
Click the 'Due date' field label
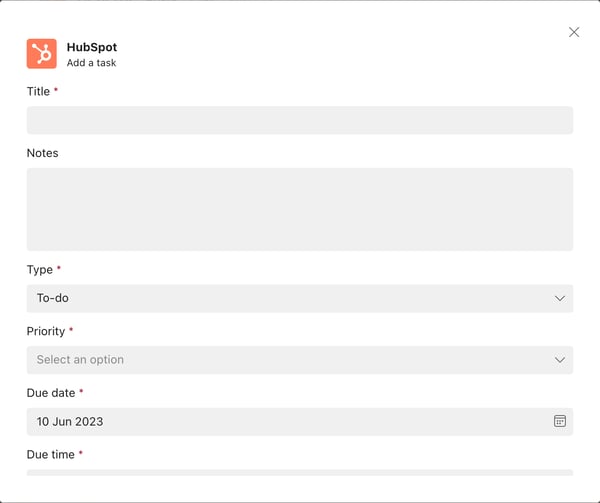click(51, 393)
